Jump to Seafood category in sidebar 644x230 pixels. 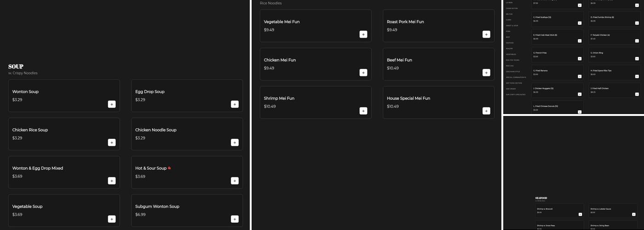coord(510,43)
